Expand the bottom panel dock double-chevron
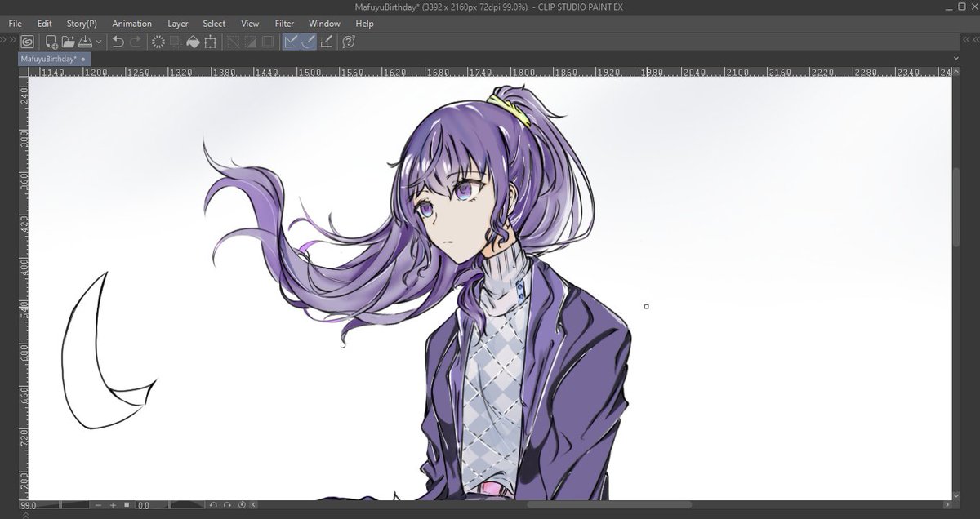The width and height of the screenshot is (980, 519). pyautogui.click(x=26, y=515)
